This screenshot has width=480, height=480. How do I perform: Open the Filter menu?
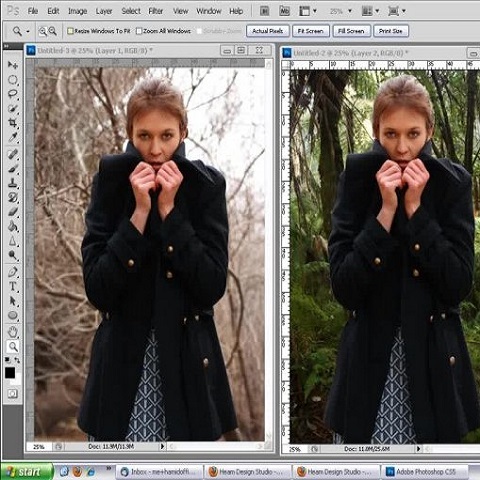[156, 11]
